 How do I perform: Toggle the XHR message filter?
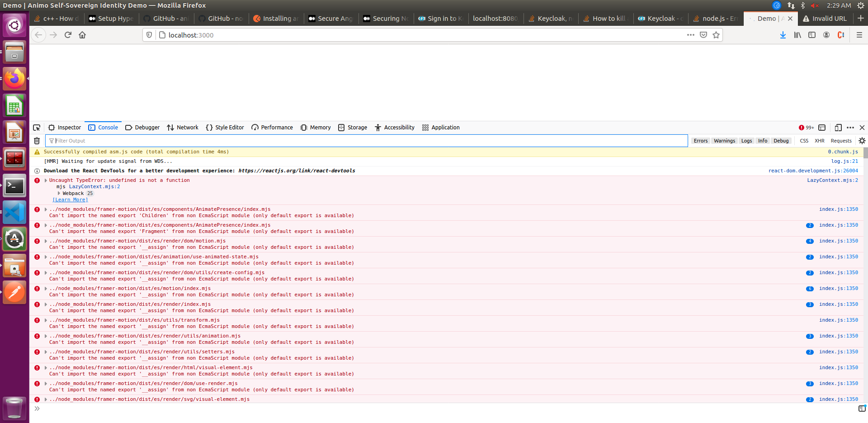pyautogui.click(x=819, y=141)
